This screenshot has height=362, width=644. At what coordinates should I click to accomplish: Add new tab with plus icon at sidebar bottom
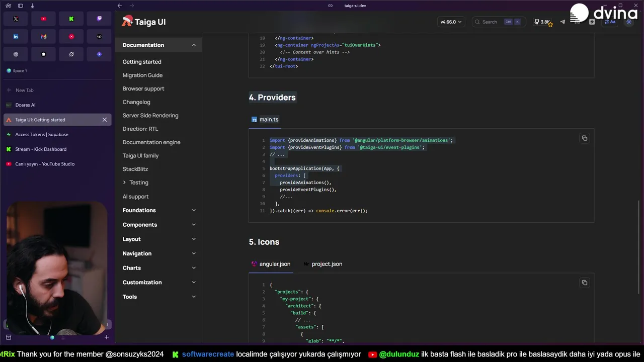pyautogui.click(x=107, y=337)
